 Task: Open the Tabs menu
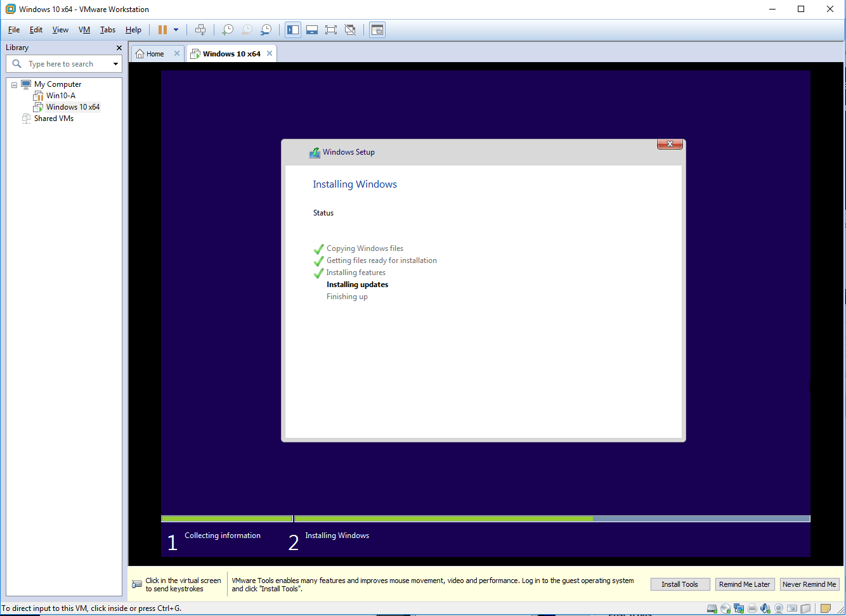coord(108,30)
